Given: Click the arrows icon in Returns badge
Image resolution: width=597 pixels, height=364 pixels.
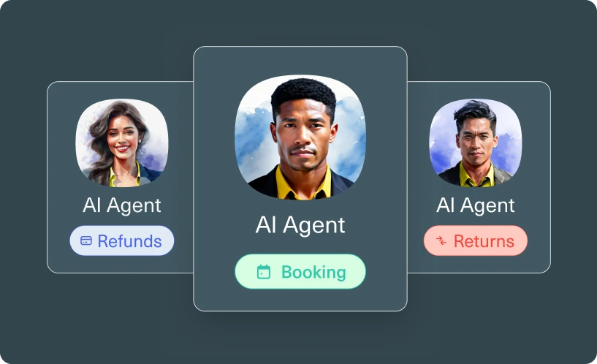Looking at the screenshot, I should coord(441,240).
